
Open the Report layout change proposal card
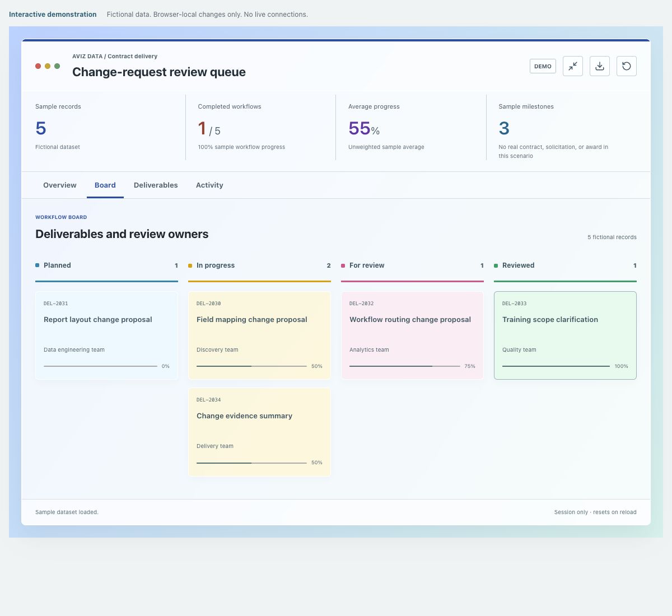pos(106,335)
